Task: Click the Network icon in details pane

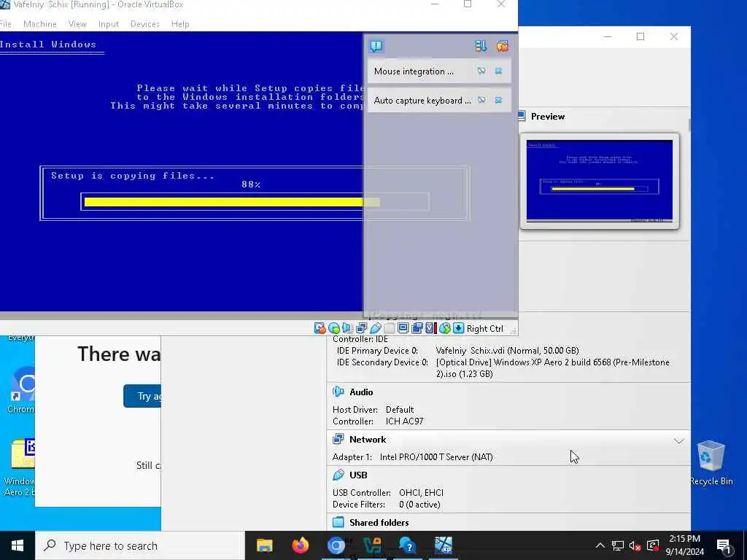Action: click(338, 438)
